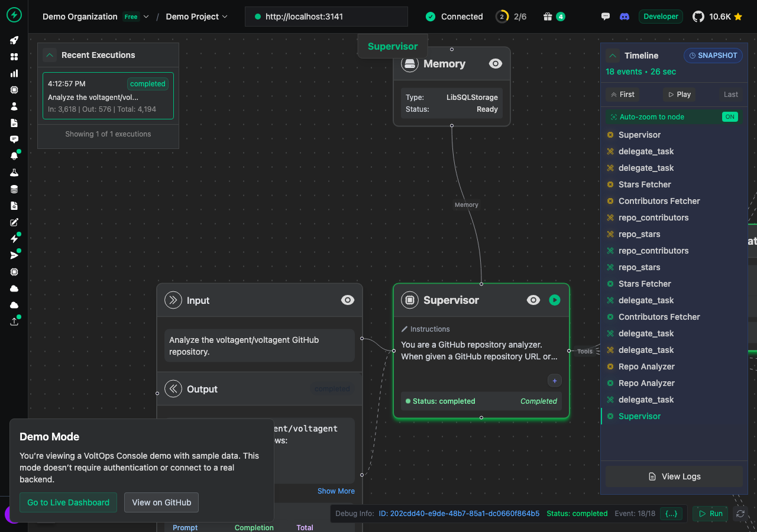
Task: Toggle Auto-zoom to node ON switch
Action: click(730, 117)
